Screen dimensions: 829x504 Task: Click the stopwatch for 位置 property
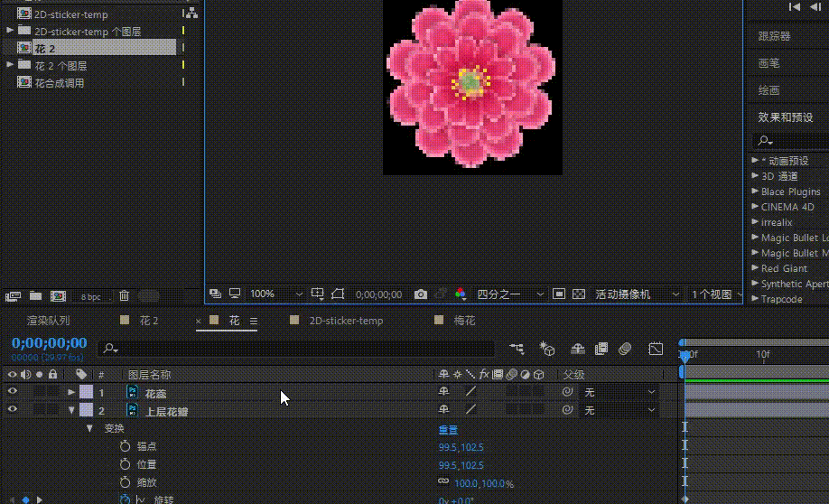[x=125, y=464]
